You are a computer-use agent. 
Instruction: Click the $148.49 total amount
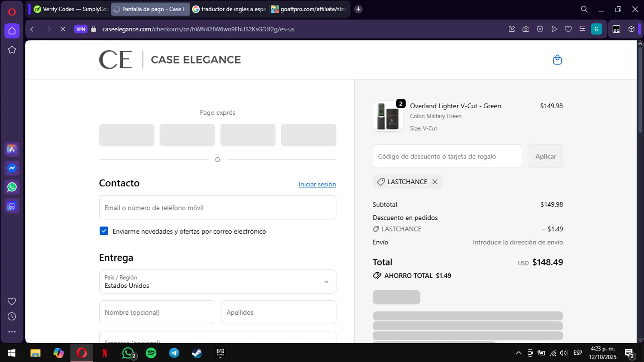click(x=547, y=262)
